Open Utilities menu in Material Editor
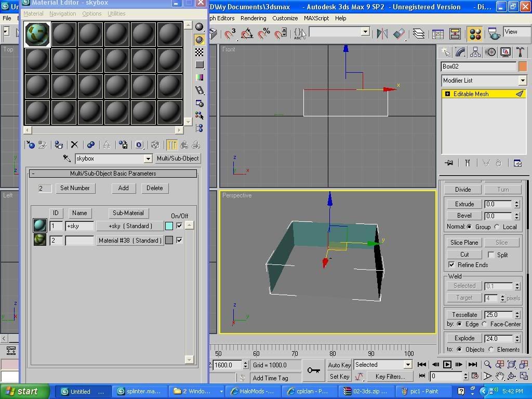 click(x=116, y=14)
